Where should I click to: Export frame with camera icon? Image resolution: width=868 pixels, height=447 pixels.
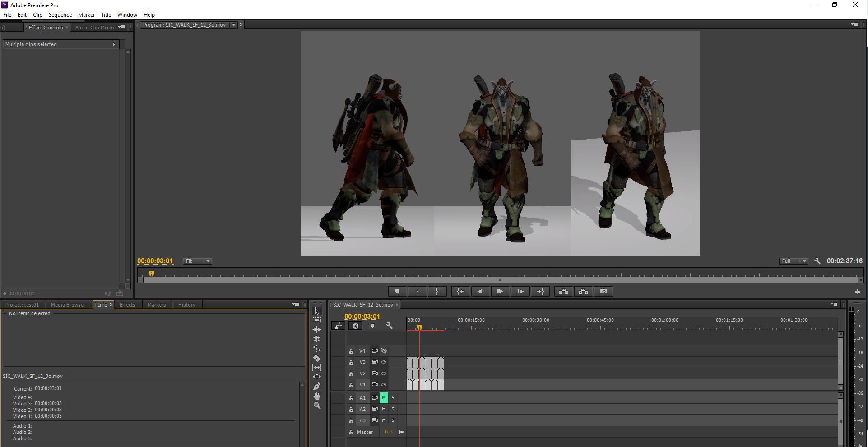603,292
